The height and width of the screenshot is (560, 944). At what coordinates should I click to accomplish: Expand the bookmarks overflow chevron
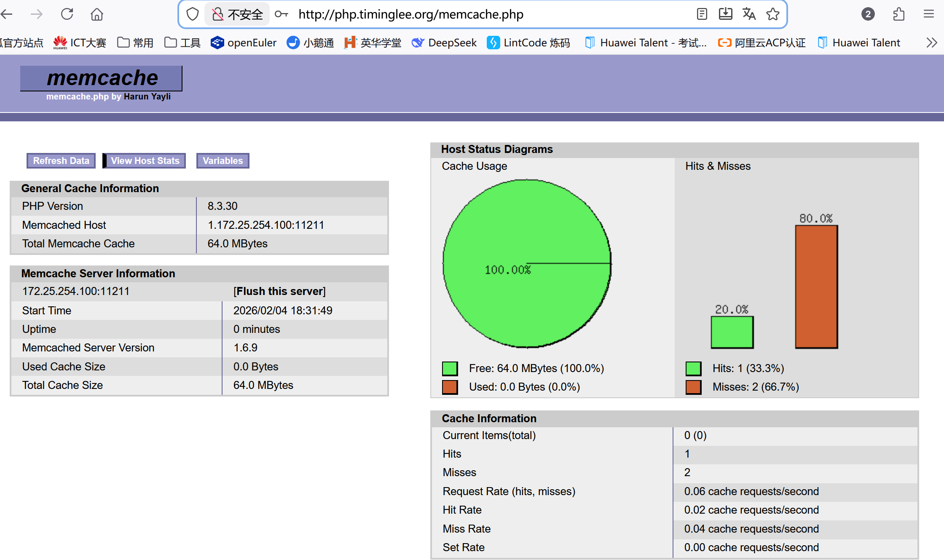pyautogui.click(x=932, y=43)
